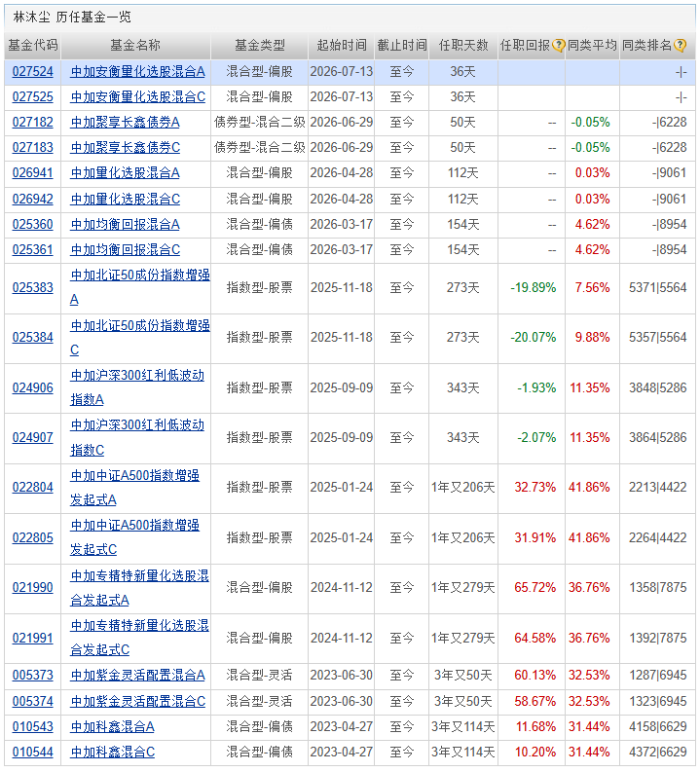700x772 pixels.
Task: Click the 截止时间 column header
Action: pyautogui.click(x=402, y=46)
